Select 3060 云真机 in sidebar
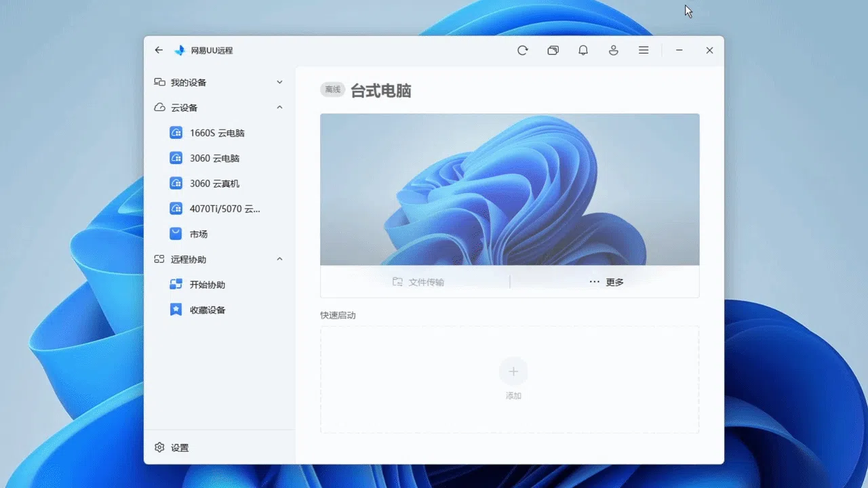868x488 pixels. tap(214, 184)
